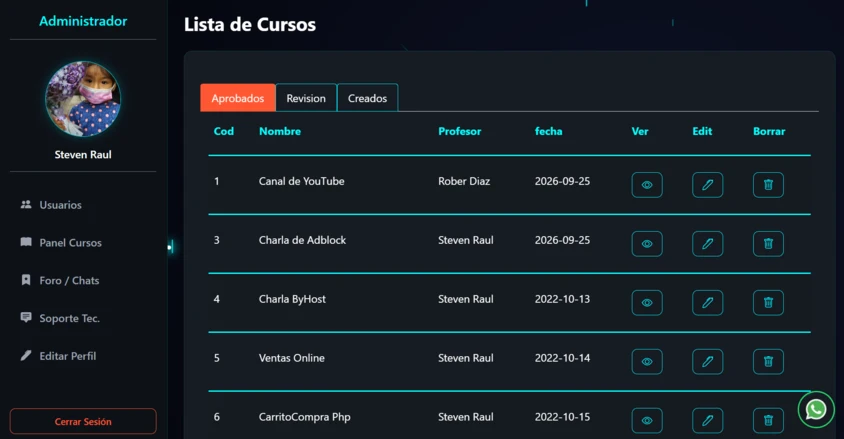Edit the Ventas Online course
Image resolution: width=844 pixels, height=439 pixels.
[x=707, y=362]
